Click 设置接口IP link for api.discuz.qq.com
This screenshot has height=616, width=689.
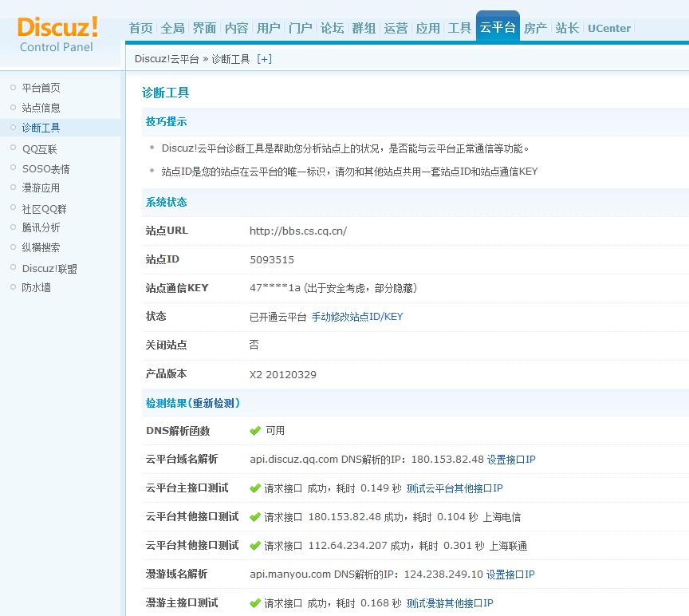511,460
